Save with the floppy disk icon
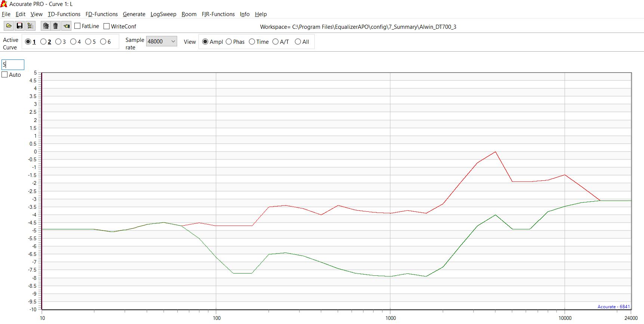 19,26
